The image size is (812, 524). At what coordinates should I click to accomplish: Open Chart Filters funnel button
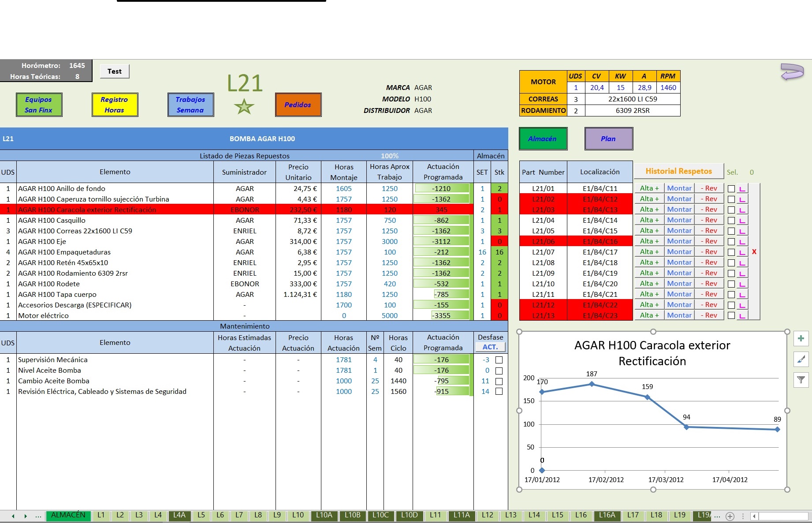pyautogui.click(x=801, y=379)
